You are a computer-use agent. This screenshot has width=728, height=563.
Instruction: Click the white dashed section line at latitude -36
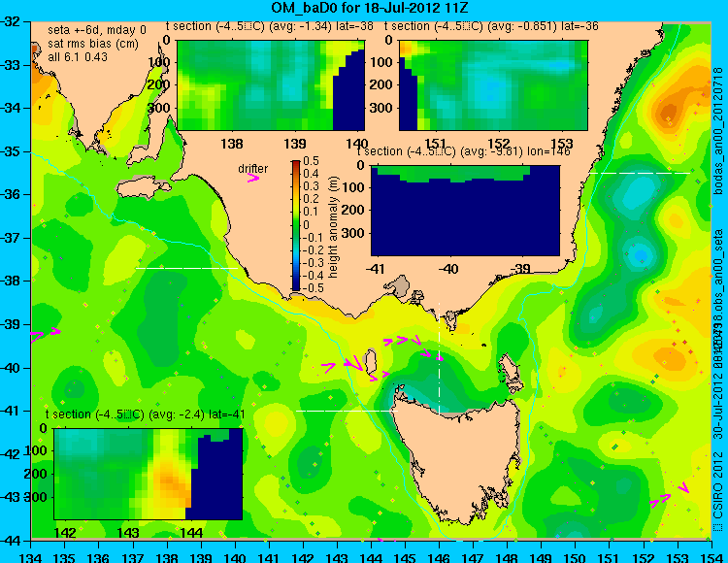point(640,173)
